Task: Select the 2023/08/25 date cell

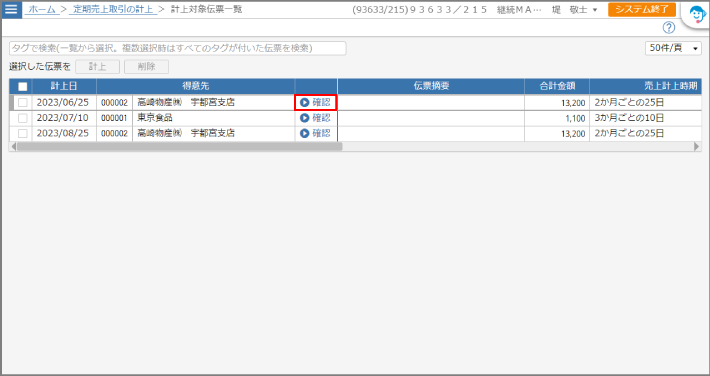Action: point(63,133)
